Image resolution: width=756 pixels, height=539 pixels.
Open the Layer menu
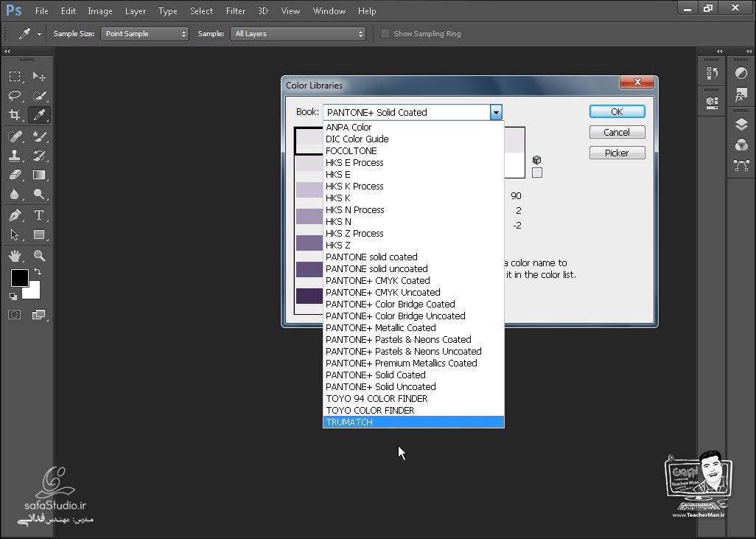click(x=135, y=10)
